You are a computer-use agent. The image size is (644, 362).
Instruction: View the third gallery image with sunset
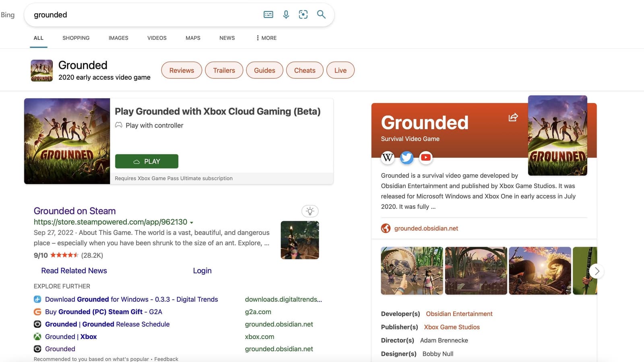[540, 271]
